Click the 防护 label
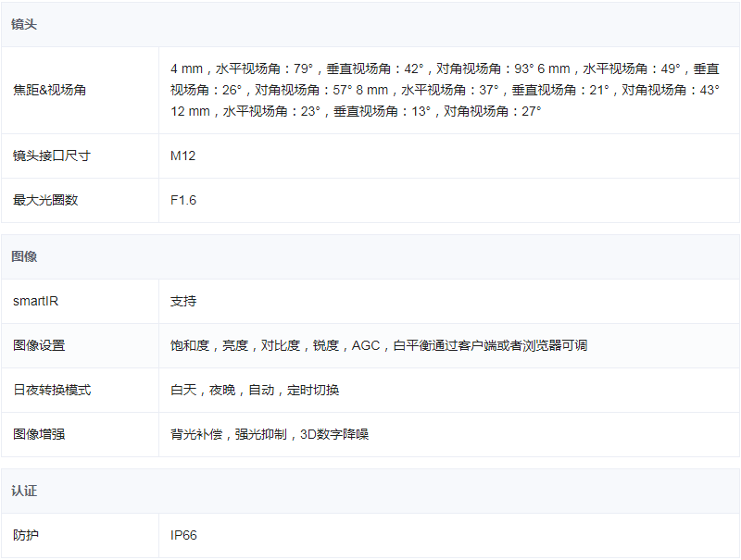 pos(26,535)
